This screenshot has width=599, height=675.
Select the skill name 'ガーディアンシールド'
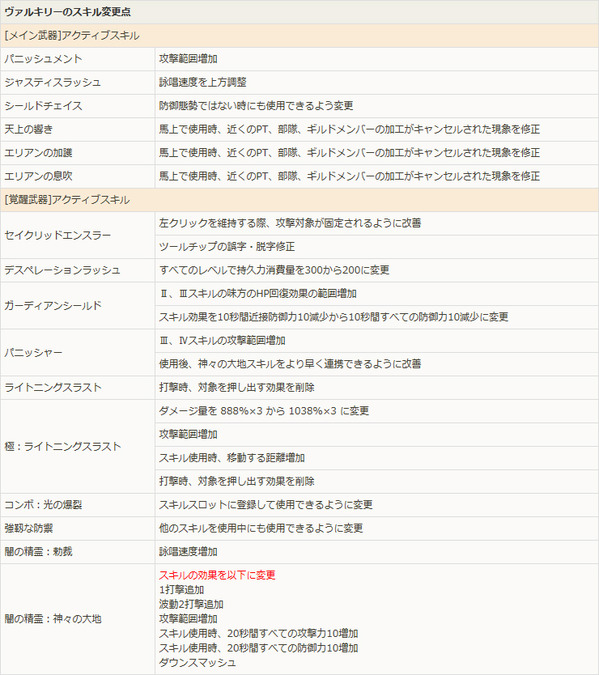point(53,306)
